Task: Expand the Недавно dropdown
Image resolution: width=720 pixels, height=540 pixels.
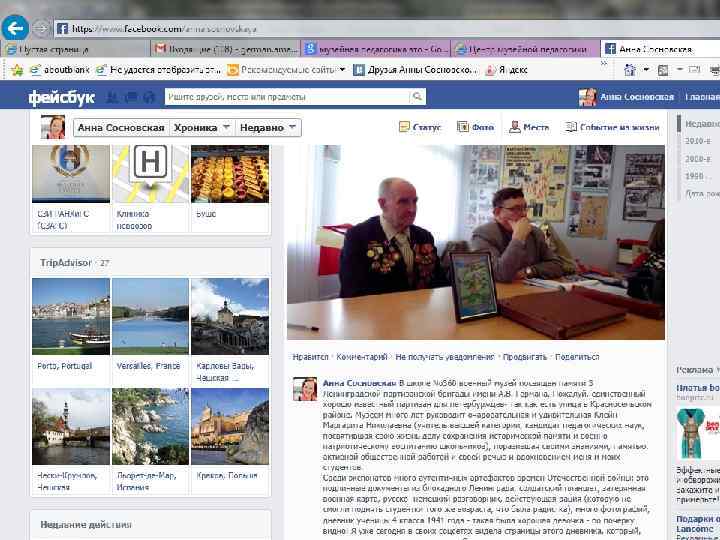Action: [x=268, y=128]
